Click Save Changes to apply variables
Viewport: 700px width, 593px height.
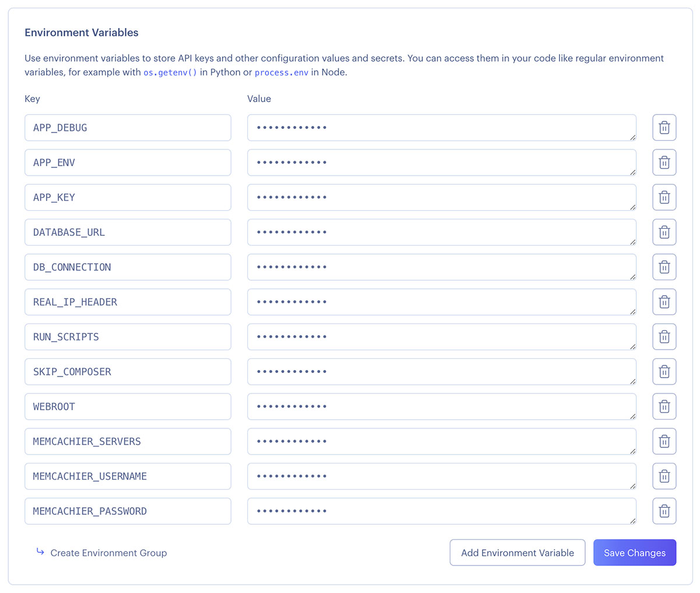point(635,552)
